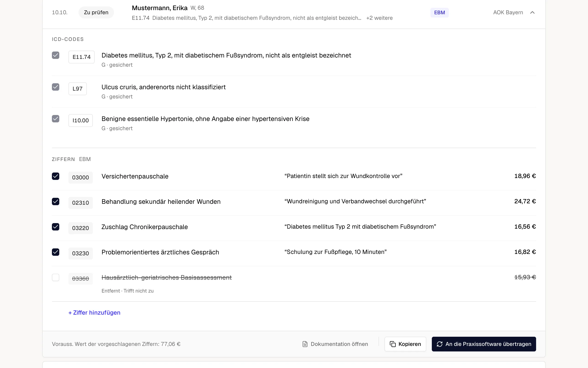Click the price 18,96 €
The width and height of the screenshot is (588, 368).
click(525, 176)
